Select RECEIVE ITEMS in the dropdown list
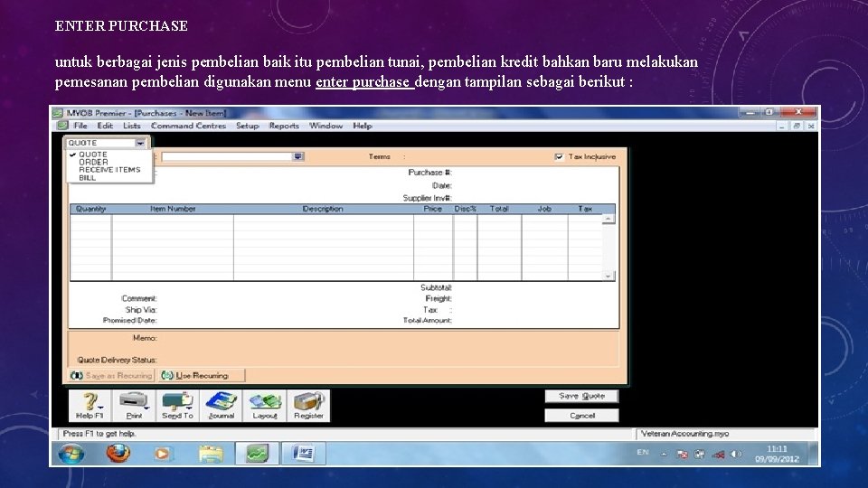Viewport: 868px width, 488px height. pyautogui.click(x=109, y=170)
